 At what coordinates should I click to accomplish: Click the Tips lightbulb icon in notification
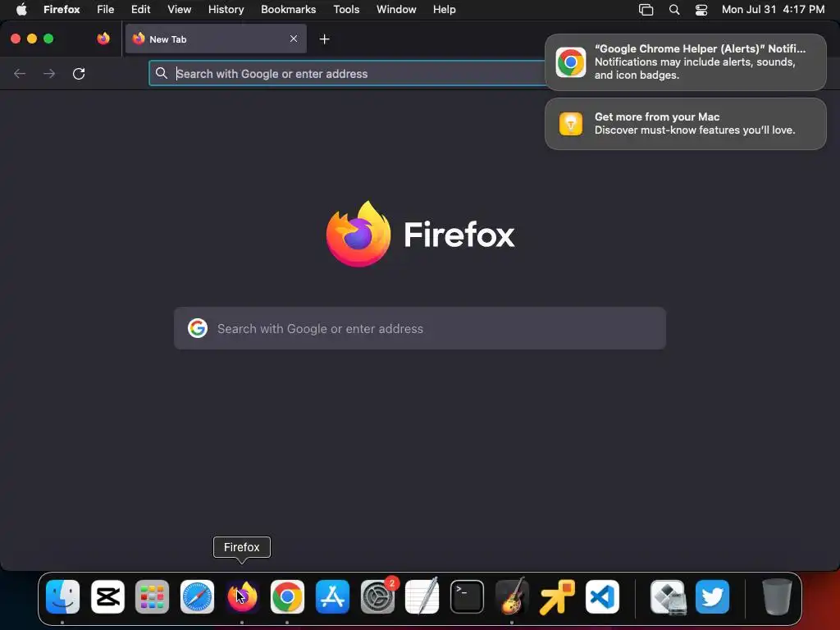571,124
